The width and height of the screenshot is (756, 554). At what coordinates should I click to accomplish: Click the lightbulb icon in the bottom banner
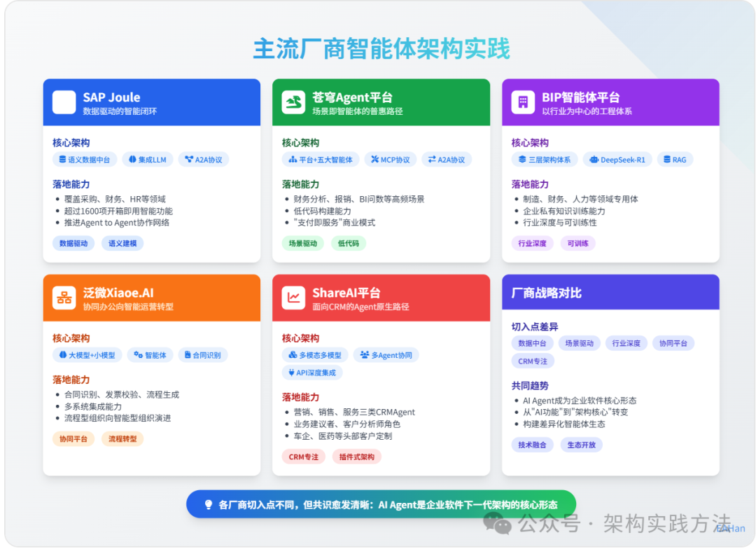tap(209, 505)
